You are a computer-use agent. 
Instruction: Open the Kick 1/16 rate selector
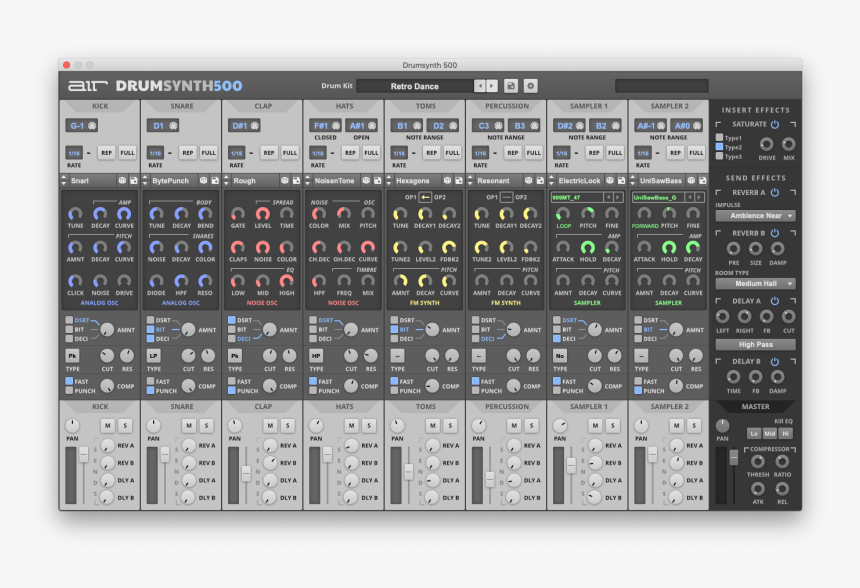coord(74,153)
